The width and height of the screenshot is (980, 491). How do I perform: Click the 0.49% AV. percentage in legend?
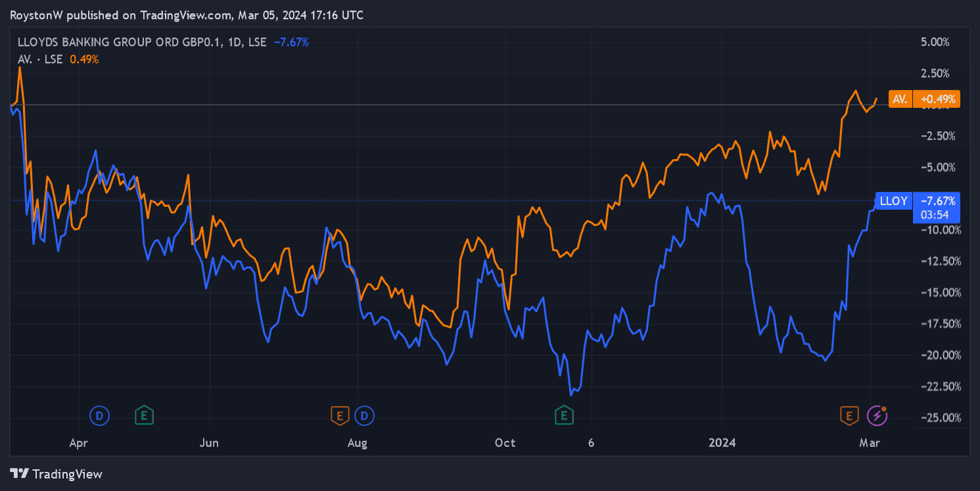pyautogui.click(x=84, y=59)
